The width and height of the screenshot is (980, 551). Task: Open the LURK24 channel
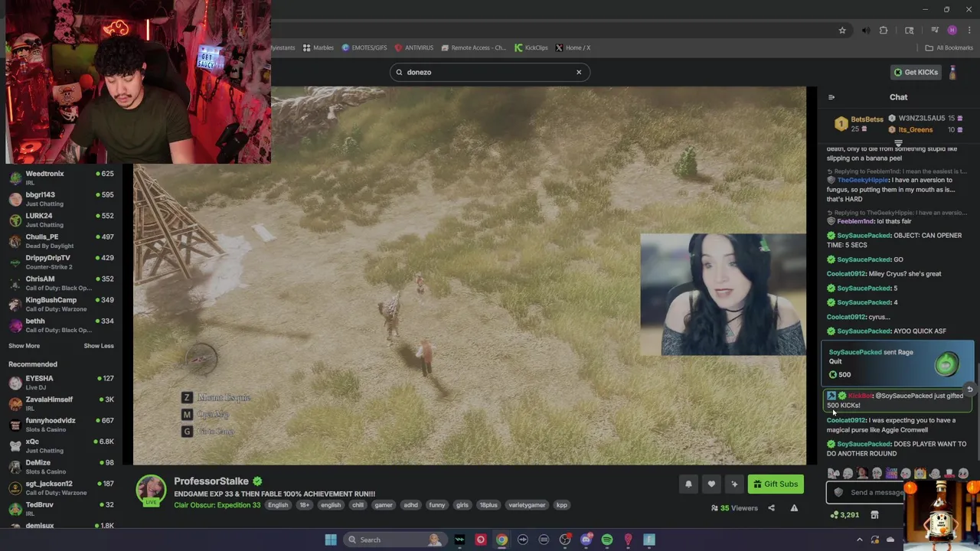61,220
